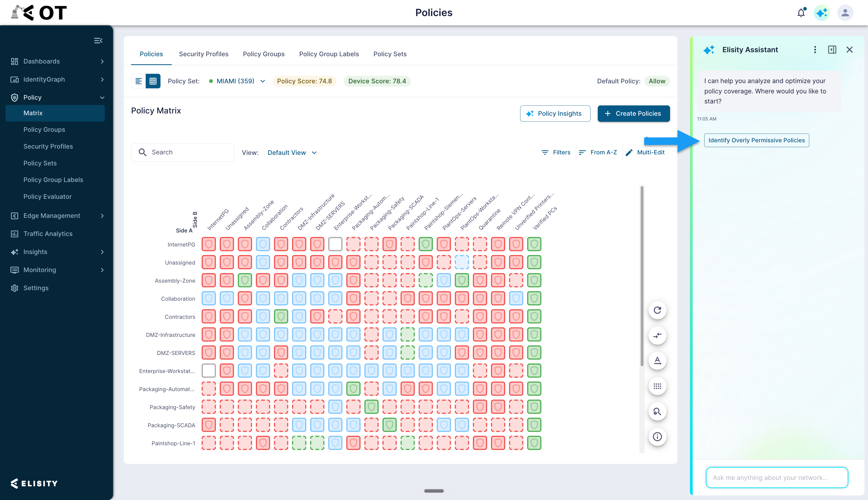The image size is (868, 500).
Task: Expand the Dashboards sidebar section
Action: point(57,61)
